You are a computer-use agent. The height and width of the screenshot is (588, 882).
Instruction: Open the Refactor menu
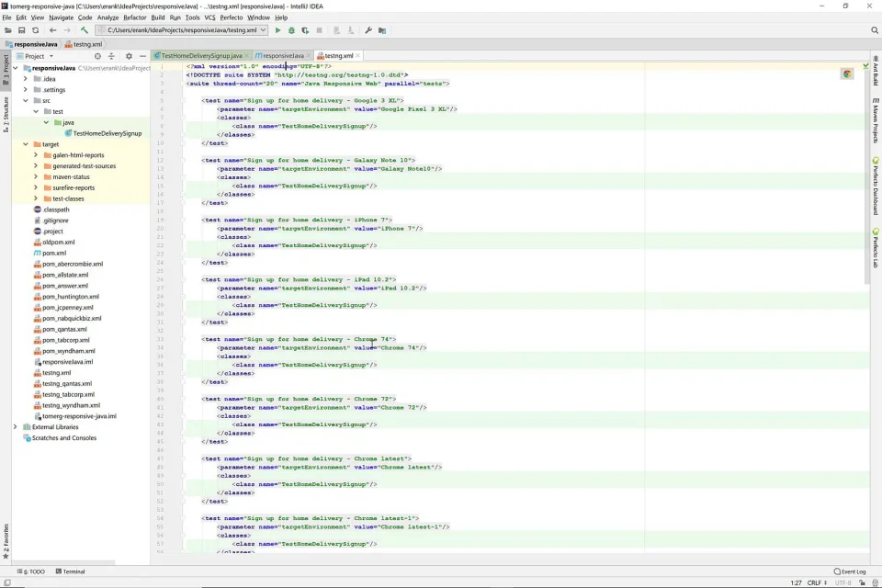pyautogui.click(x=134, y=17)
